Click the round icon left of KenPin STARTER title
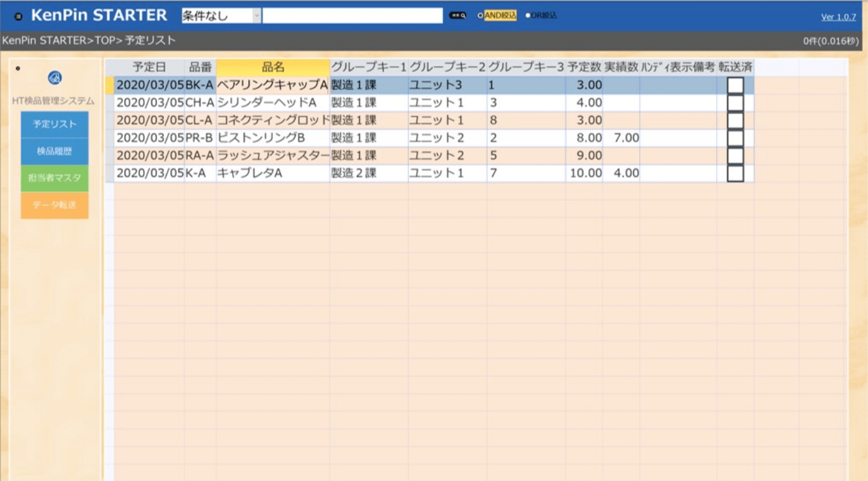The width and height of the screenshot is (868, 481). (18, 16)
